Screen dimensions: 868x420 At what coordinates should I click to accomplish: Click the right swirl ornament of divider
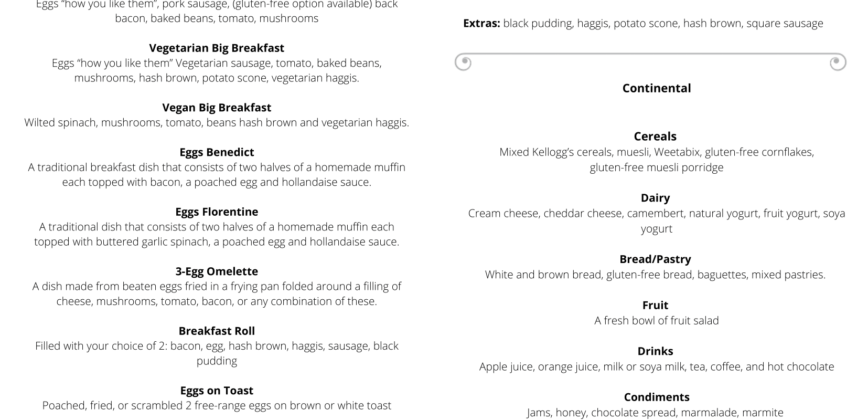838,62
